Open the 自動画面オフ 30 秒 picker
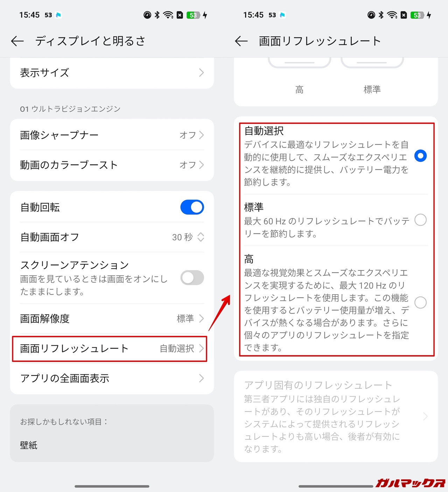The height and width of the screenshot is (492, 448). click(112, 237)
